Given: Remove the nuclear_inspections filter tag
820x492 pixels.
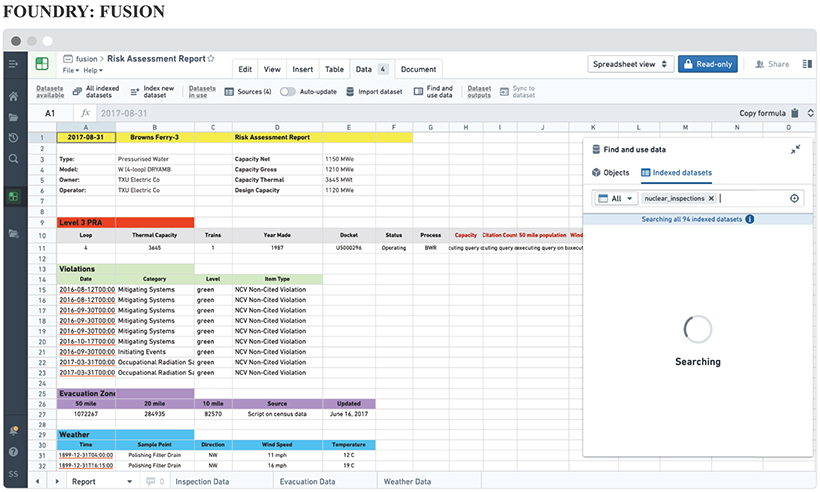Looking at the screenshot, I should pyautogui.click(x=711, y=199).
